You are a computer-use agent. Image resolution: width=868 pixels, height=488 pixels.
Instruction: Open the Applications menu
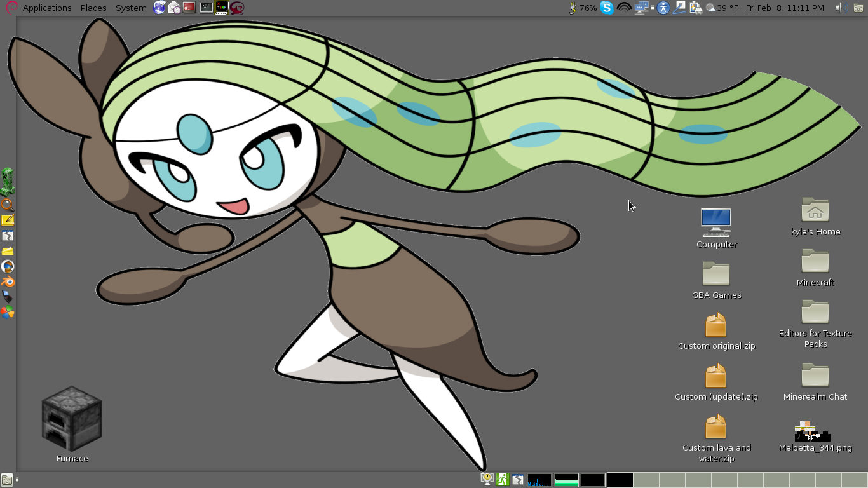(x=47, y=8)
